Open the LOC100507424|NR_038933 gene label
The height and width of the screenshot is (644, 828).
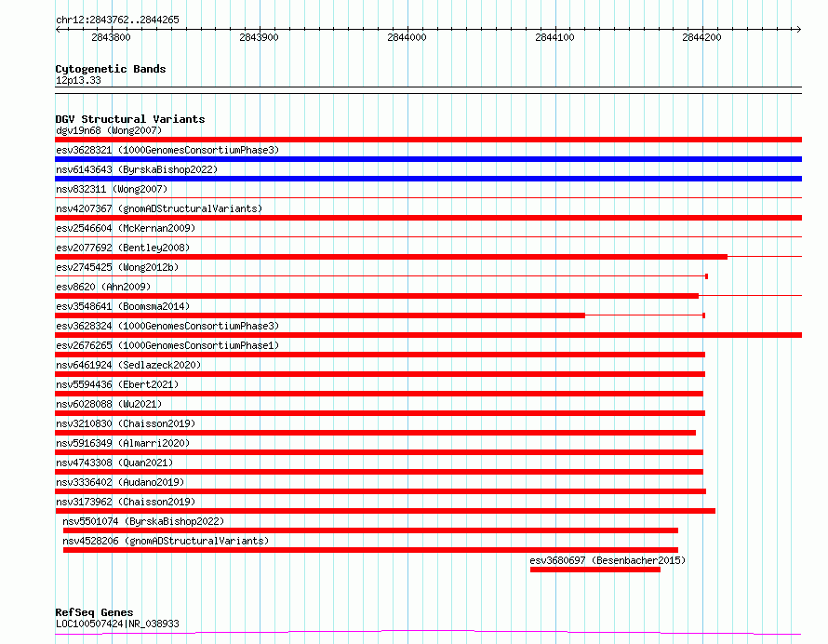(x=117, y=624)
